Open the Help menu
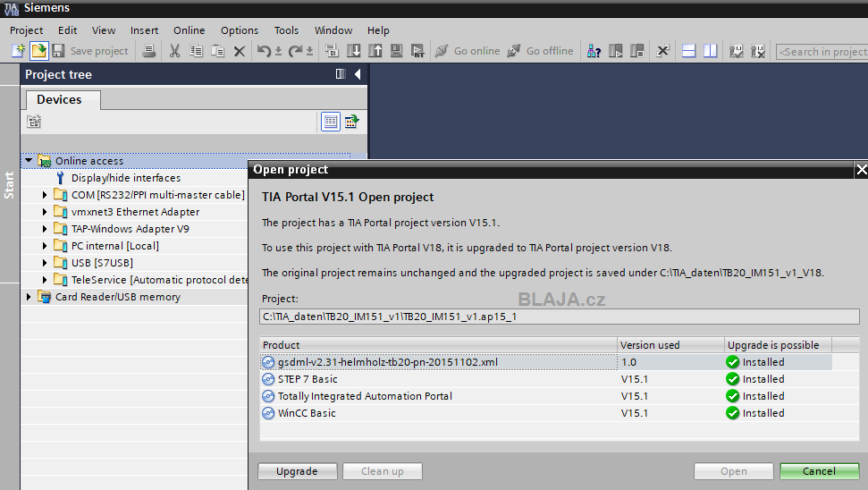The image size is (868, 490). pos(378,30)
